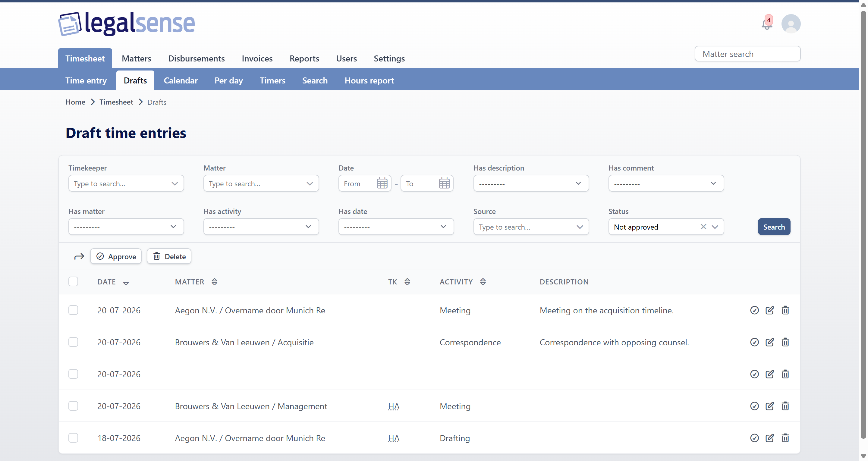Approve the Correspondence entry via check icon
Image resolution: width=868 pixels, height=461 pixels.
(x=754, y=342)
